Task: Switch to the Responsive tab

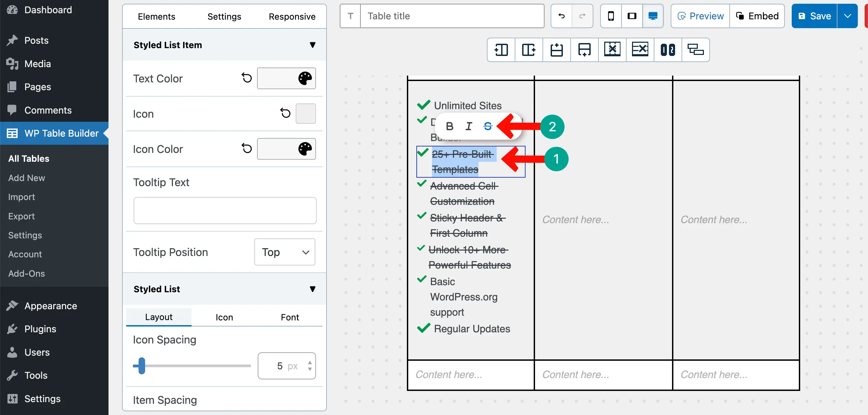Action: tap(292, 17)
